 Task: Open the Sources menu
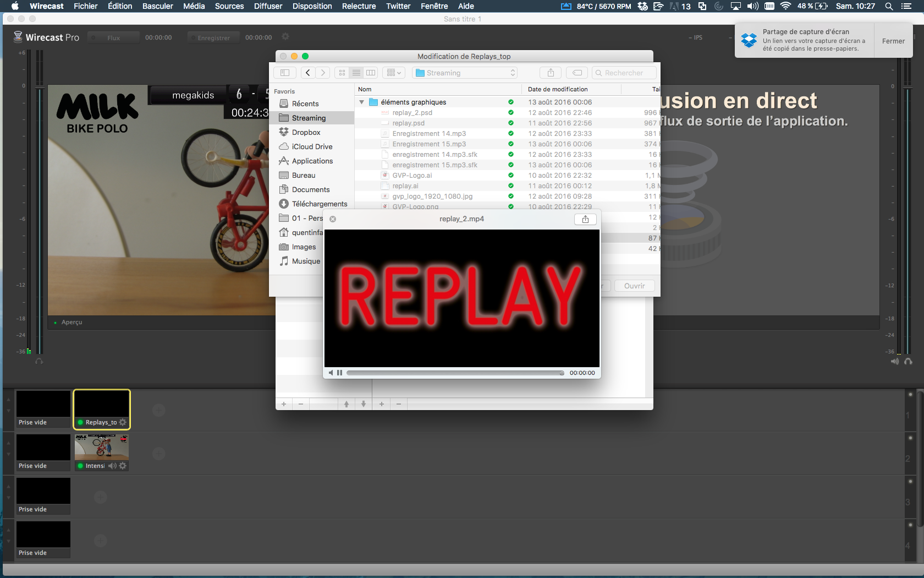pos(229,6)
